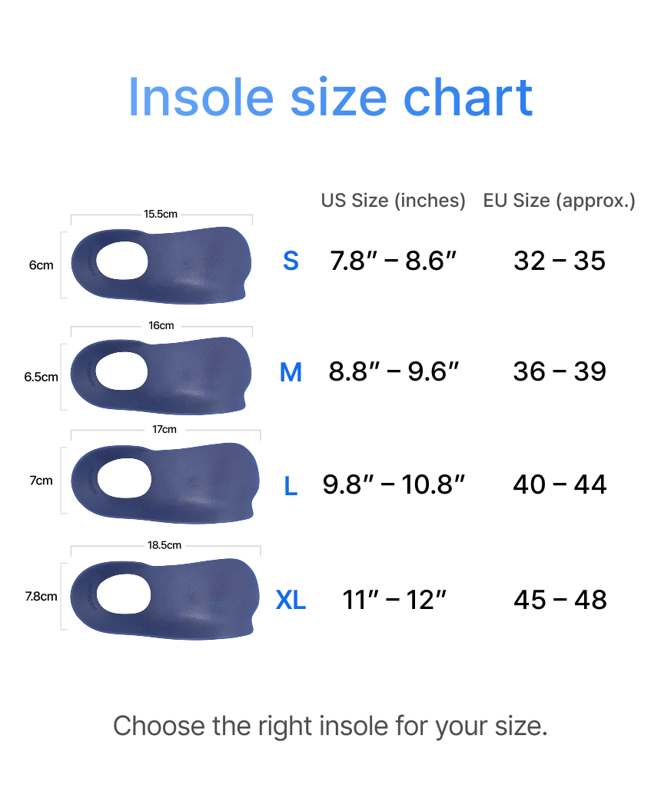Click the 18.5cm length dimension label
The image size is (661, 812).
[x=164, y=545]
